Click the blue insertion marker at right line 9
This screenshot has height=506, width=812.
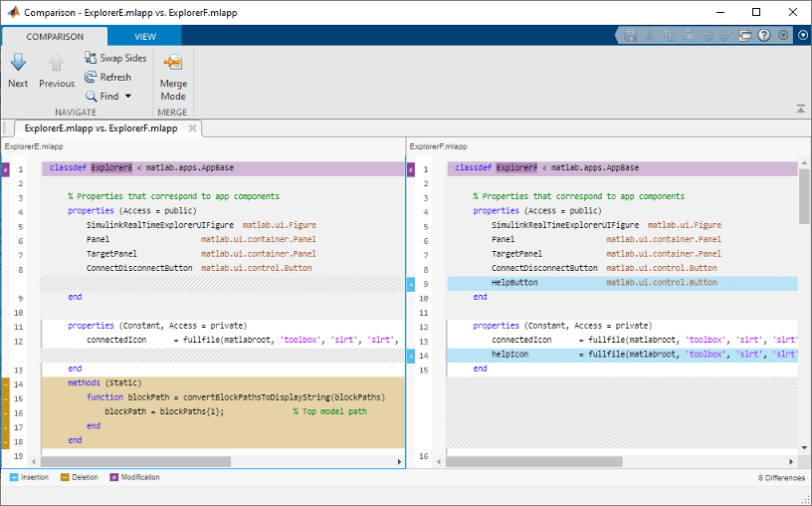(410, 283)
